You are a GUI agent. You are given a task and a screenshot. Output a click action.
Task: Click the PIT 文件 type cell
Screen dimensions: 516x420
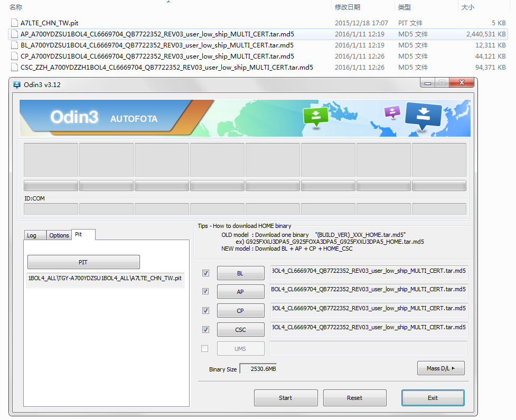click(410, 23)
